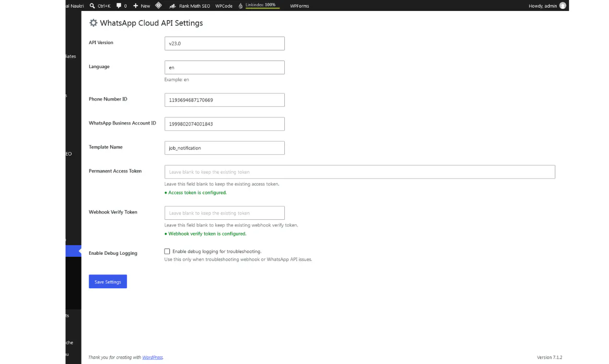
Task: Click the diamond-shaped icon in admin bar
Action: [158, 6]
